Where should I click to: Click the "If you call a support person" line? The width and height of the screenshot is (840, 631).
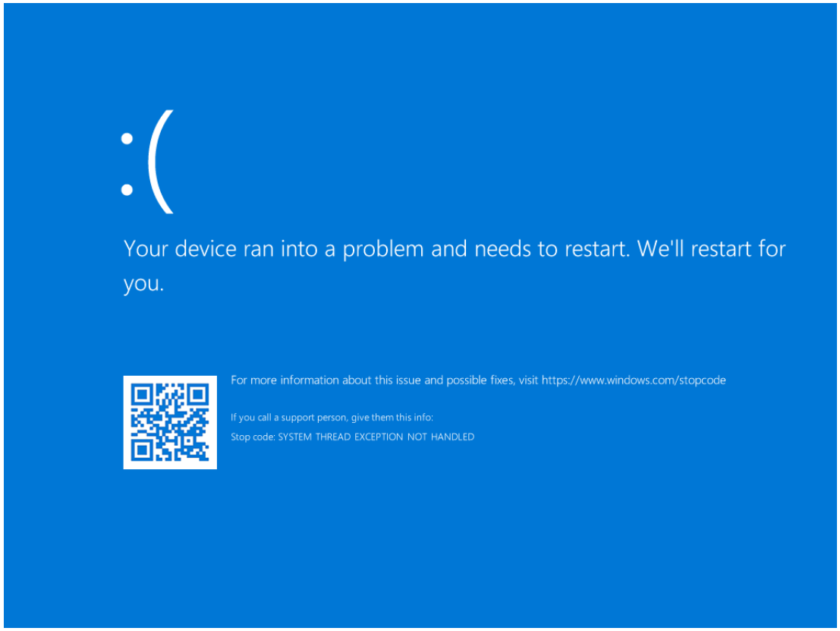332,418
